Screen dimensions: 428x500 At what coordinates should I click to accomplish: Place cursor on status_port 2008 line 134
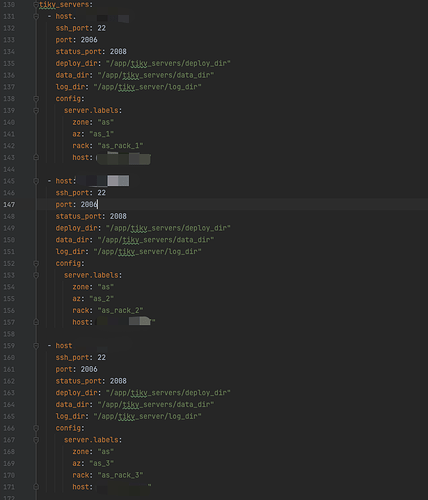91,52
